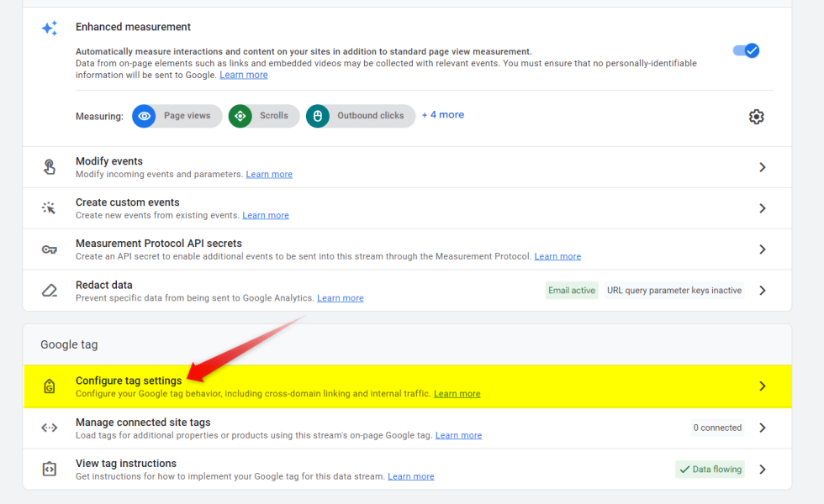Click the Enhanced measurement sparkles icon
Screen dimensions: 824x504
point(49,28)
